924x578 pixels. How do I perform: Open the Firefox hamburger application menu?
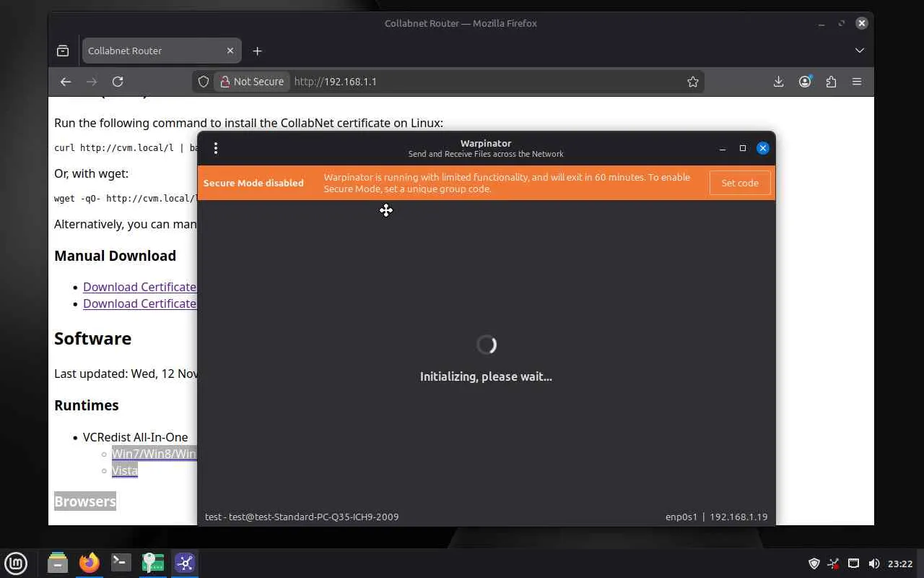[857, 82]
